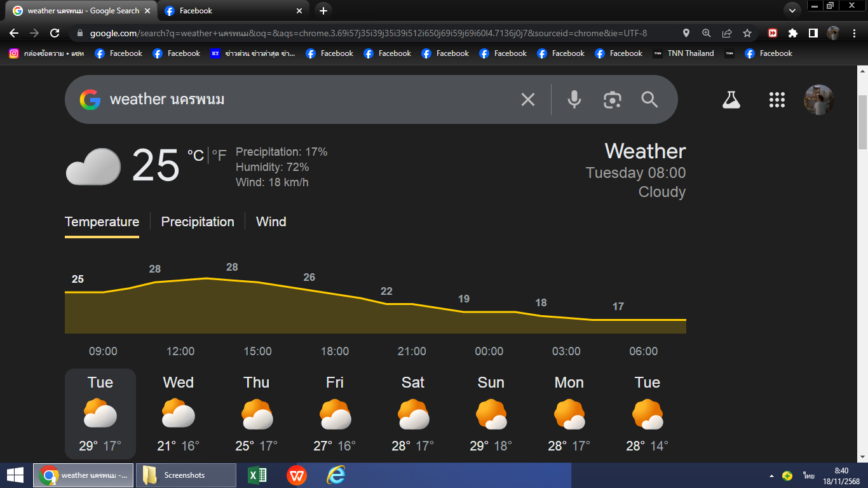Start voice search with microphone icon
The image size is (868, 488).
[x=574, y=99]
